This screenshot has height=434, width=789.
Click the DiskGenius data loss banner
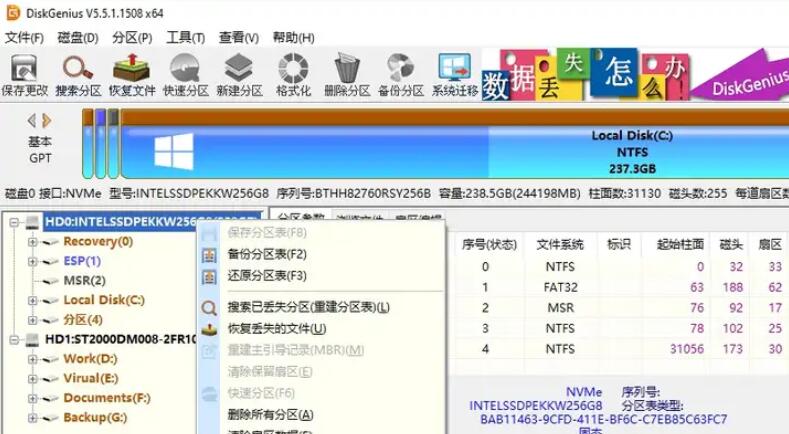635,75
